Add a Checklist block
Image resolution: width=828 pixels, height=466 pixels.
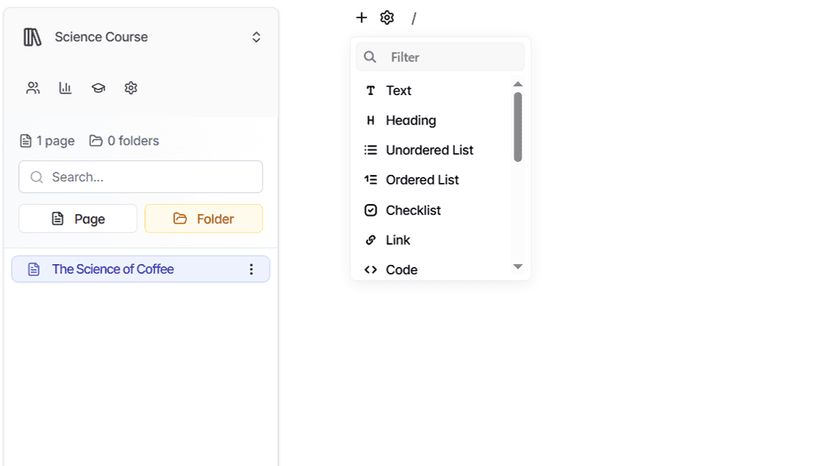pyautogui.click(x=412, y=210)
